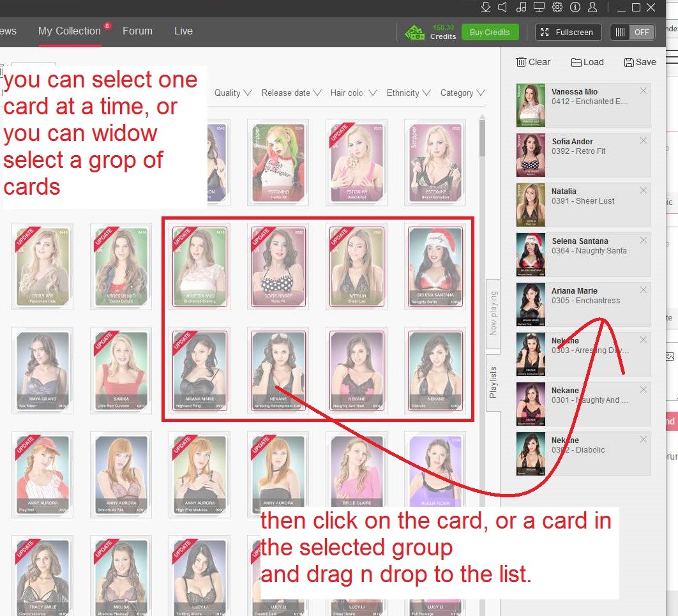Click the info circle icon
Screen dimensions: 678x616
coord(575,7)
